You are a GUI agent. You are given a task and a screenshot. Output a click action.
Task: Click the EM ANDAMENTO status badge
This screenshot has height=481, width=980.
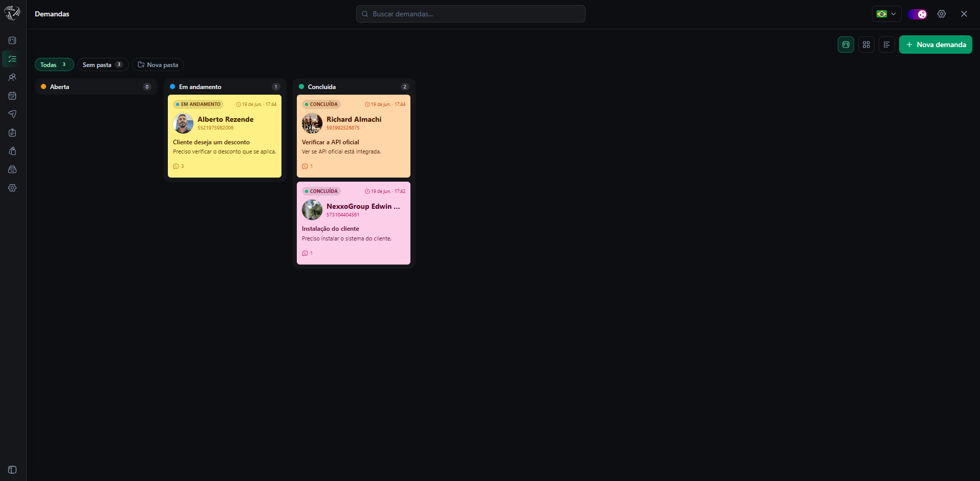click(x=198, y=104)
